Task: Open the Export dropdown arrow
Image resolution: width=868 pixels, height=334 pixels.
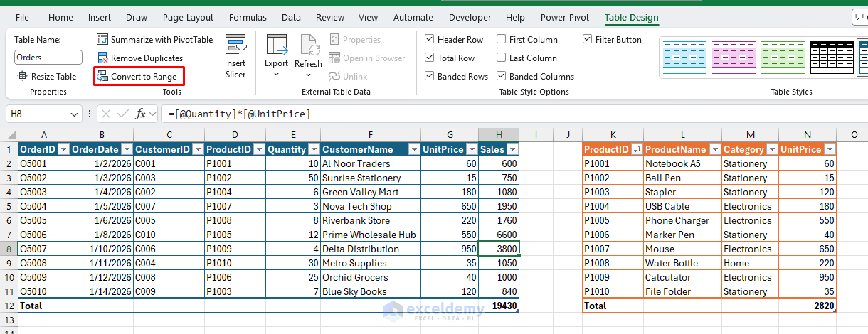Action: pos(277,74)
